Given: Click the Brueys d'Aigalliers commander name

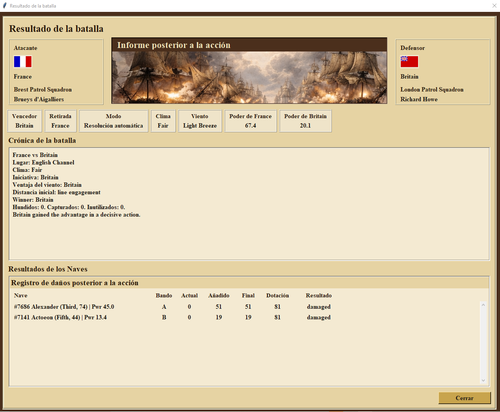Looking at the screenshot, I should pyautogui.click(x=39, y=99).
